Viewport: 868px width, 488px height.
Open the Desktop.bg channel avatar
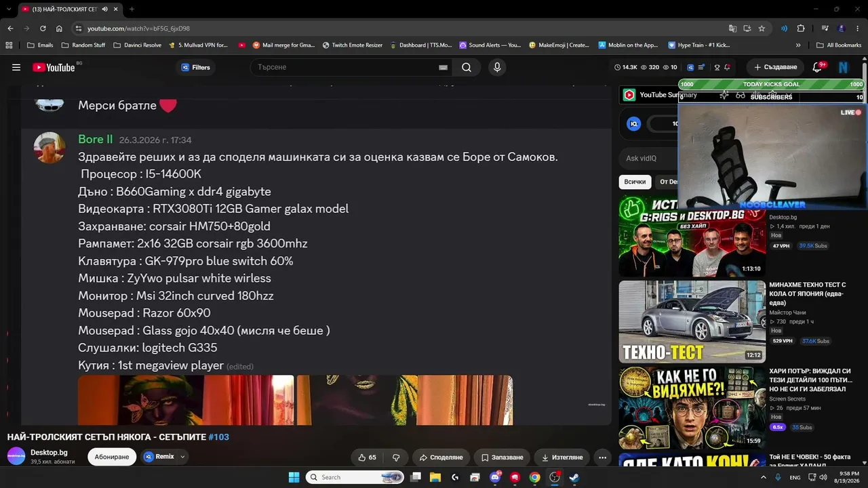click(16, 456)
